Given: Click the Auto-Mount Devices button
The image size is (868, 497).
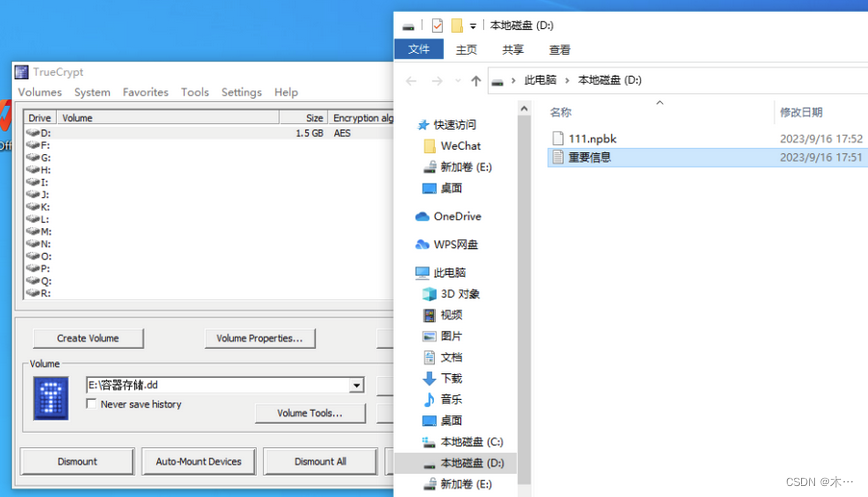Looking at the screenshot, I should tap(199, 462).
